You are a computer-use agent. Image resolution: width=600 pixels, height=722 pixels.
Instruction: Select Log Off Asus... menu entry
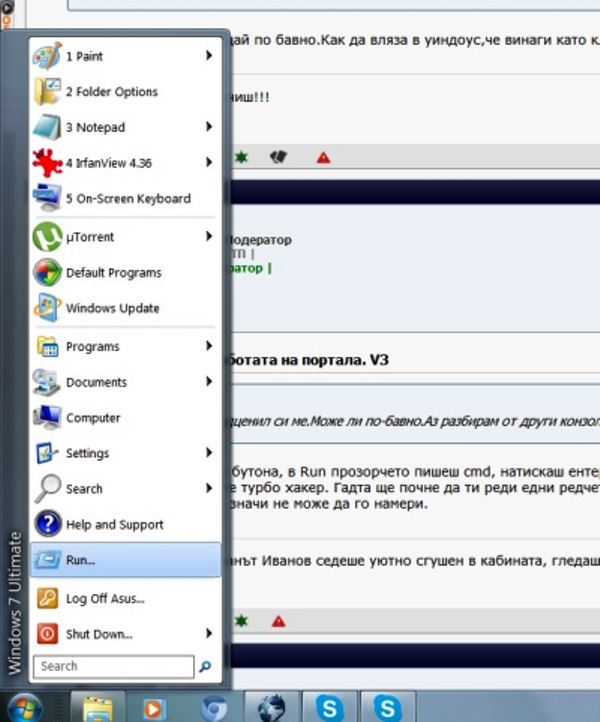click(x=125, y=598)
